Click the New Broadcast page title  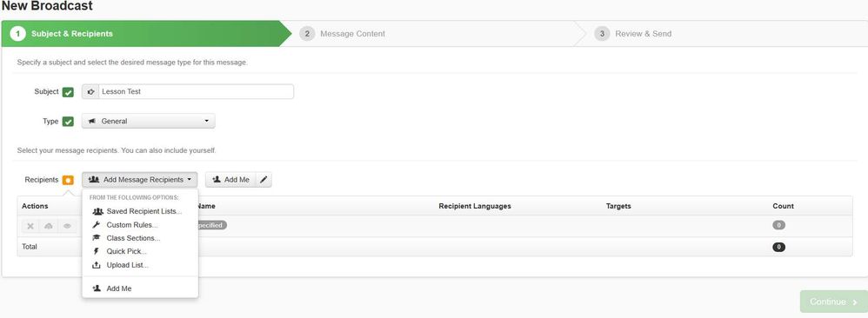[x=47, y=6]
